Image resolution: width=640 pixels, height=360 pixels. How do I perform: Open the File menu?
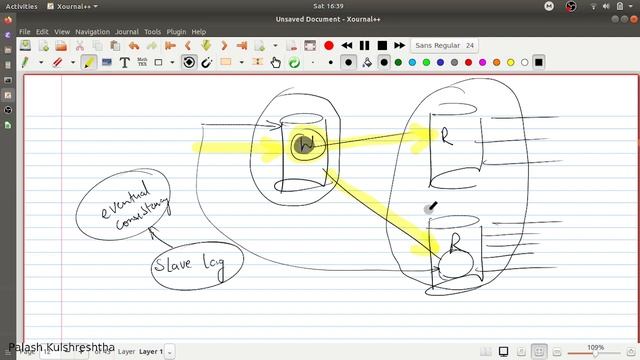[x=24, y=31]
